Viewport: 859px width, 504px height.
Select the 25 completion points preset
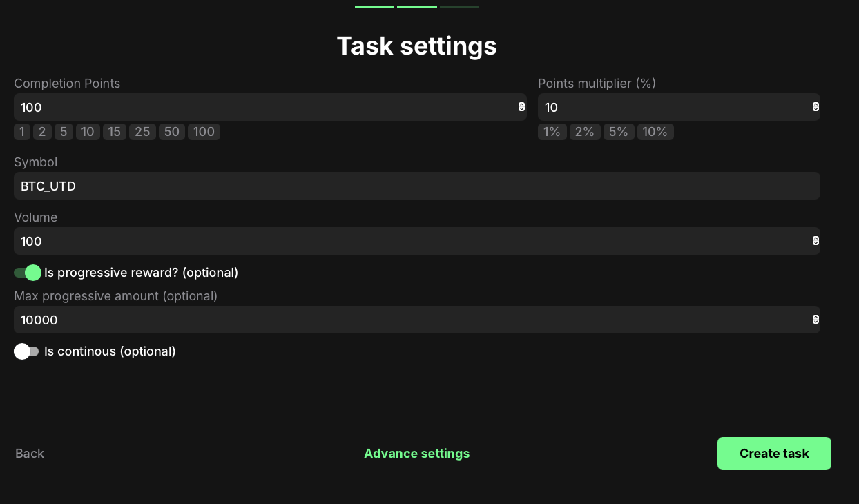(x=142, y=132)
